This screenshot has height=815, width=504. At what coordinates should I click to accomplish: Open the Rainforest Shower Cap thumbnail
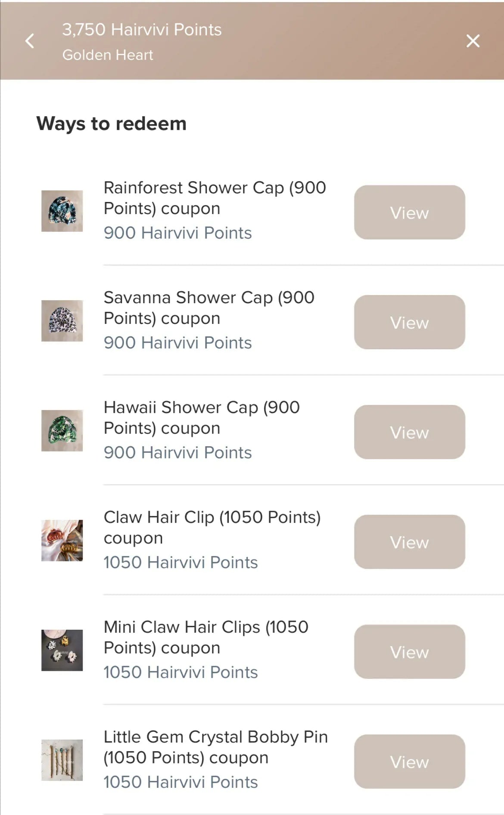pos(62,211)
